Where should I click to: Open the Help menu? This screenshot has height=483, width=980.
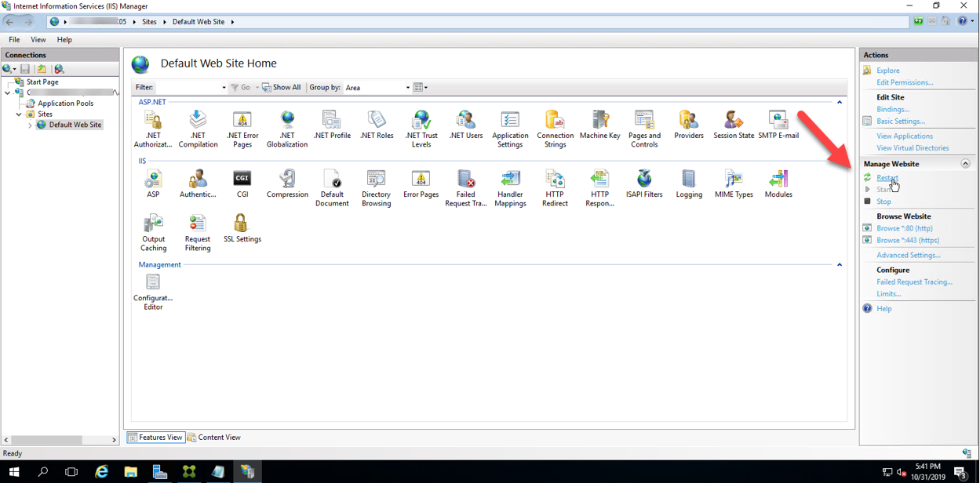coord(64,39)
